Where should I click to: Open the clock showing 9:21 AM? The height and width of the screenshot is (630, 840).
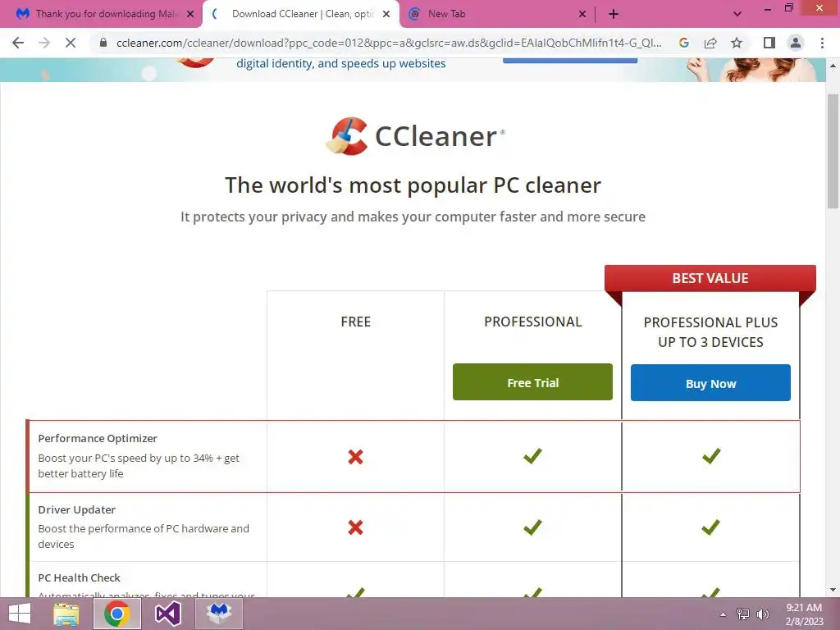tap(804, 614)
